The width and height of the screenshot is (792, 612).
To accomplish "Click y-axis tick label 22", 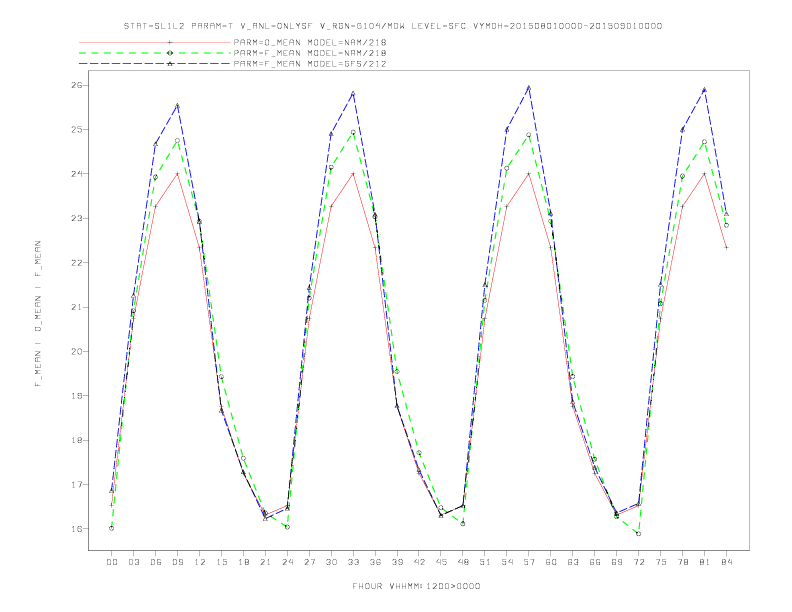I will click(77, 263).
